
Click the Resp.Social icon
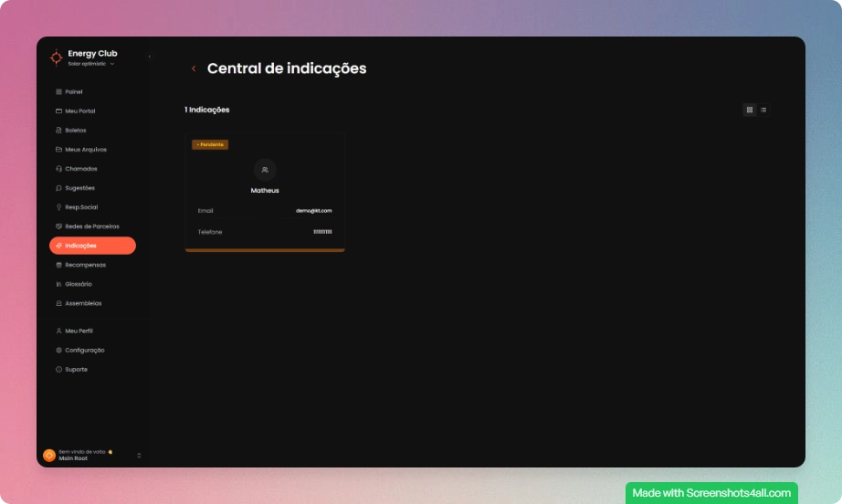[58, 207]
